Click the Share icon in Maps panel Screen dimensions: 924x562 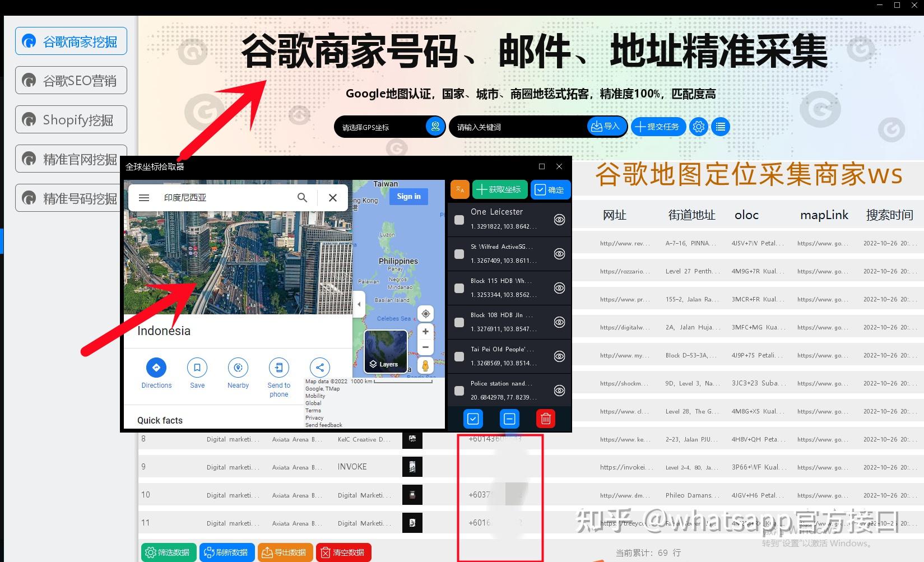(x=319, y=368)
